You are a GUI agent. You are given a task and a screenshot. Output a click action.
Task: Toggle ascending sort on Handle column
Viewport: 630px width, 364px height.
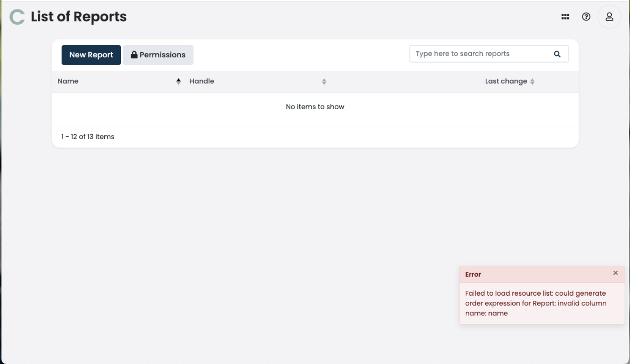point(324,81)
